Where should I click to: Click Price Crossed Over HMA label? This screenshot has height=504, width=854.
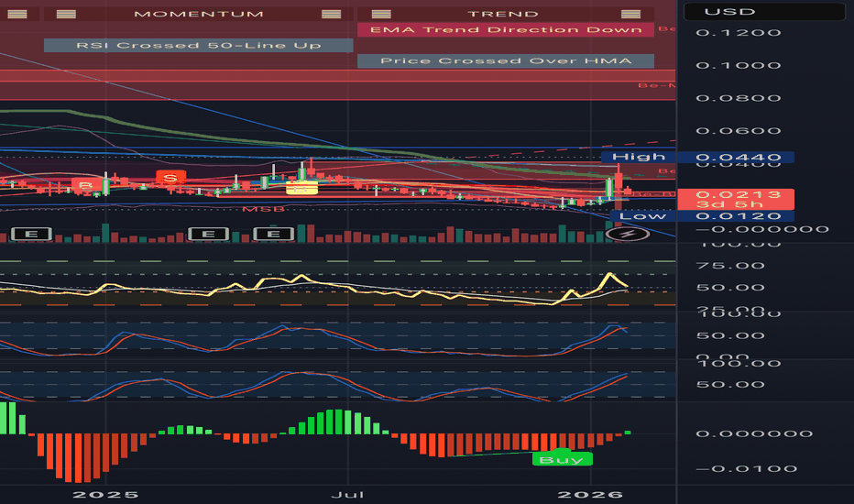[x=505, y=61]
